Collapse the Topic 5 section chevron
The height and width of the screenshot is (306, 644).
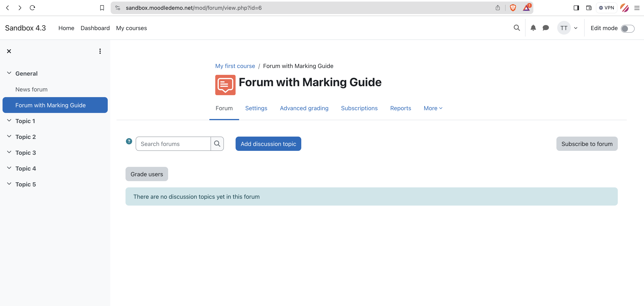[9, 184]
